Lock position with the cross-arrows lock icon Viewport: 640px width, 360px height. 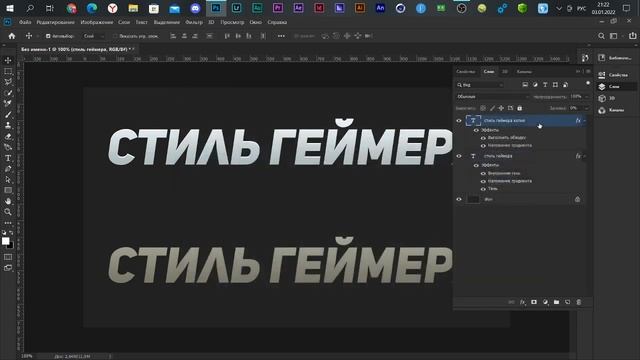[501, 108]
